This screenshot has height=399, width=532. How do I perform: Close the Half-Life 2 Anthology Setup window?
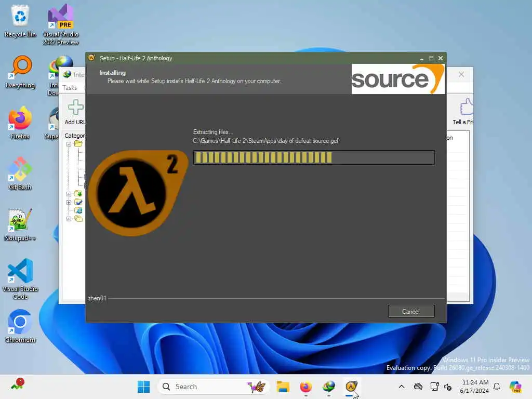441,58
